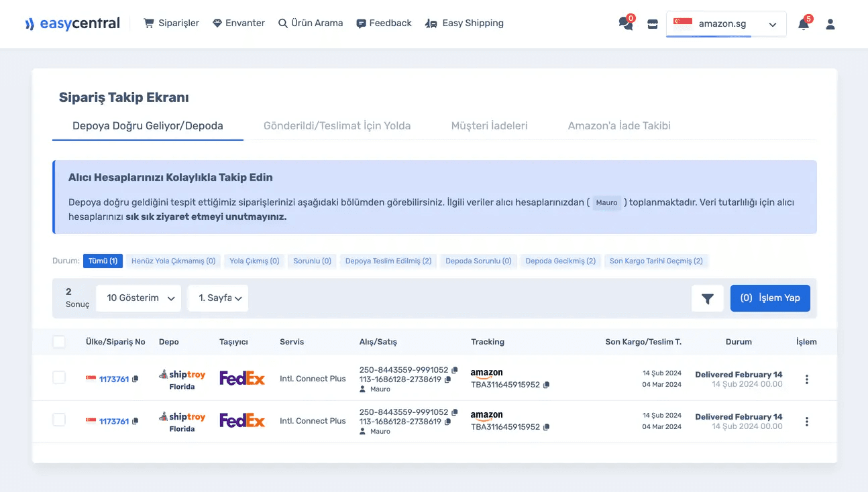Filter by Yola Çıkmış (0)
The image size is (868, 492).
254,261
